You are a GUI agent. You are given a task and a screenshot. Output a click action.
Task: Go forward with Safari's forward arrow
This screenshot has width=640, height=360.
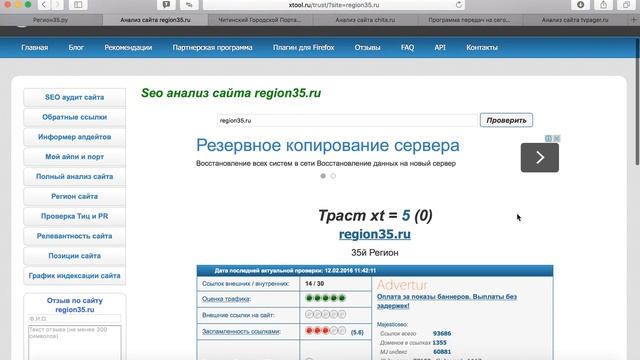click(x=58, y=5)
